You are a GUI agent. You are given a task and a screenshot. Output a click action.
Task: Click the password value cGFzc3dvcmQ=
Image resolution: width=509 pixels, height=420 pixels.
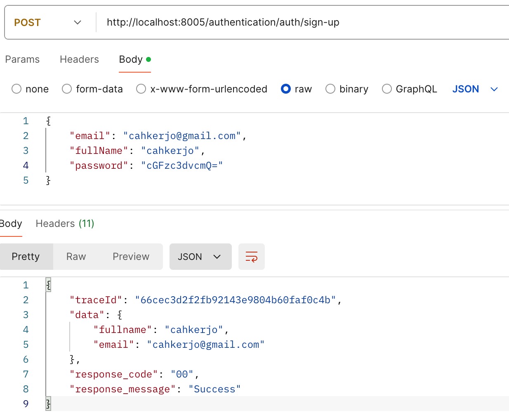pyautogui.click(x=182, y=166)
